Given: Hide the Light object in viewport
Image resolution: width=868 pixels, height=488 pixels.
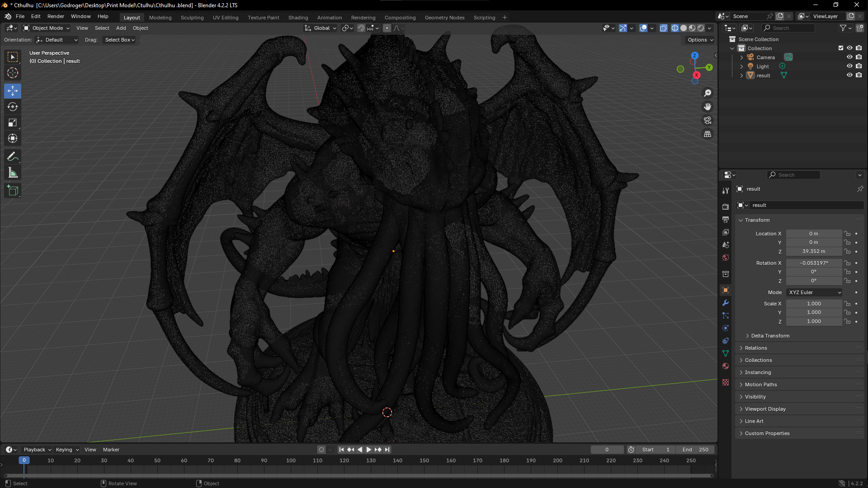Looking at the screenshot, I should point(849,66).
